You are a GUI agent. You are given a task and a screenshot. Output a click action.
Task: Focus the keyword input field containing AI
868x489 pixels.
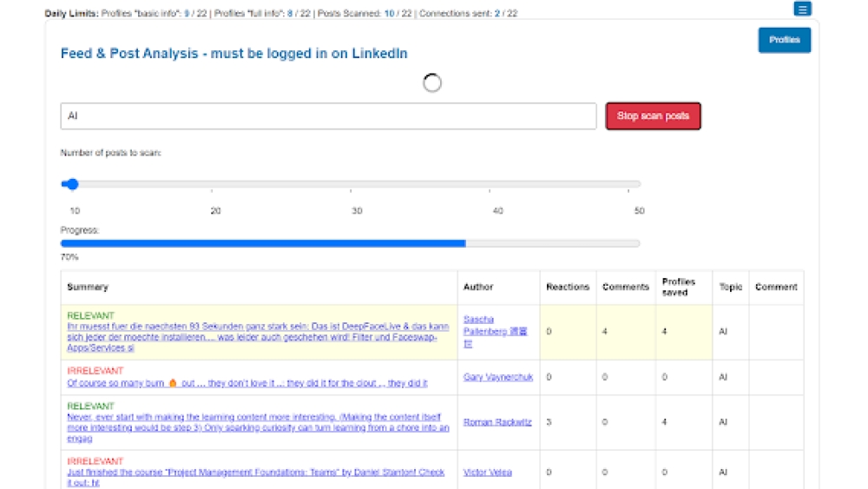[328, 116]
